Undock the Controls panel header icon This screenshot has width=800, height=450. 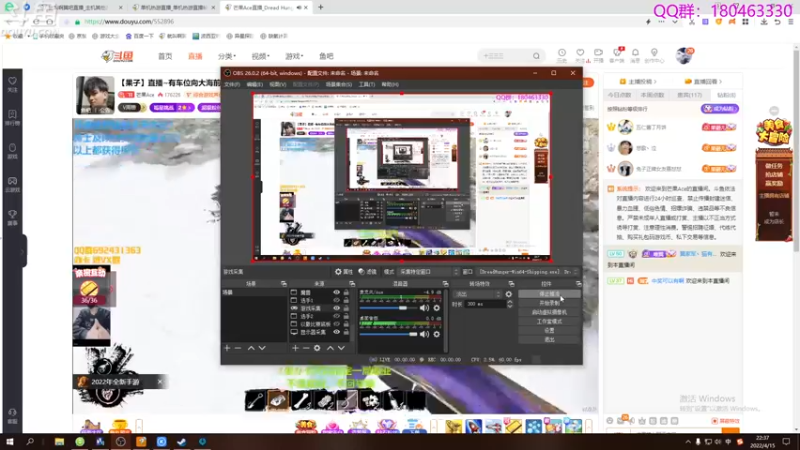(579, 284)
